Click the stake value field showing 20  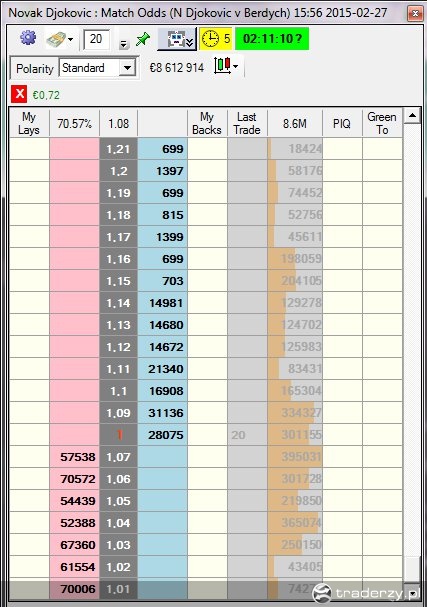(97, 39)
